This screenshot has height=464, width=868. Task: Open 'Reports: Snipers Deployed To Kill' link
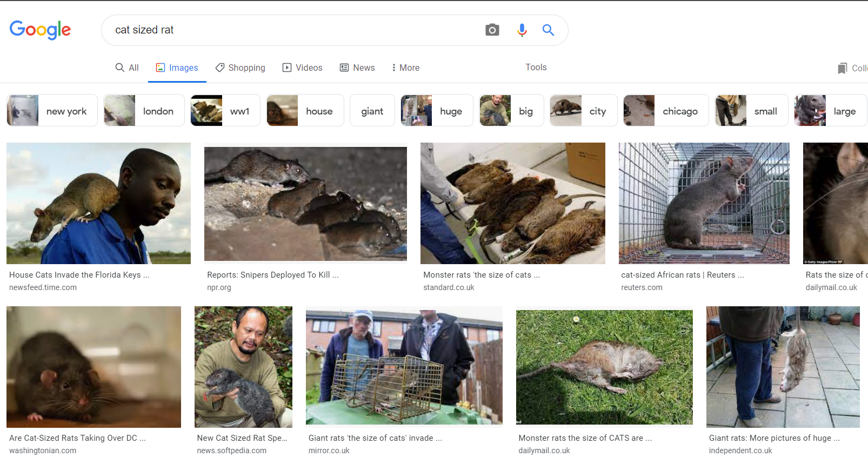273,275
